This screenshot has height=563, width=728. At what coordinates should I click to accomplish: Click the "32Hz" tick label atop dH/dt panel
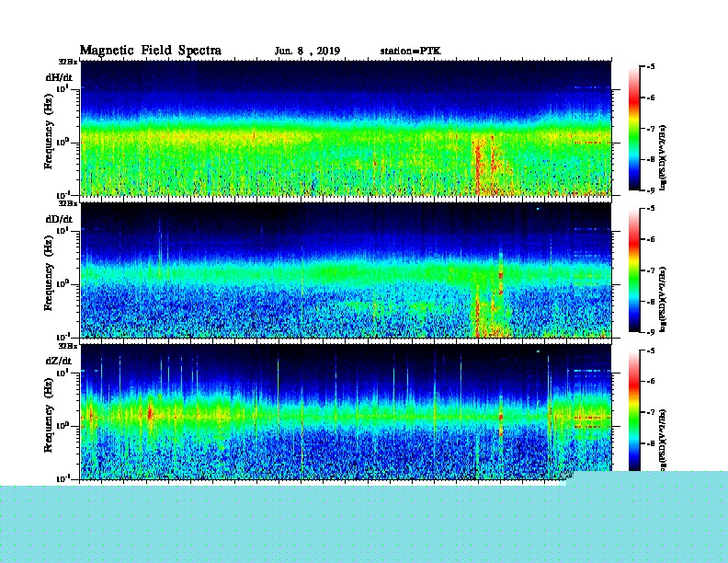click(68, 62)
